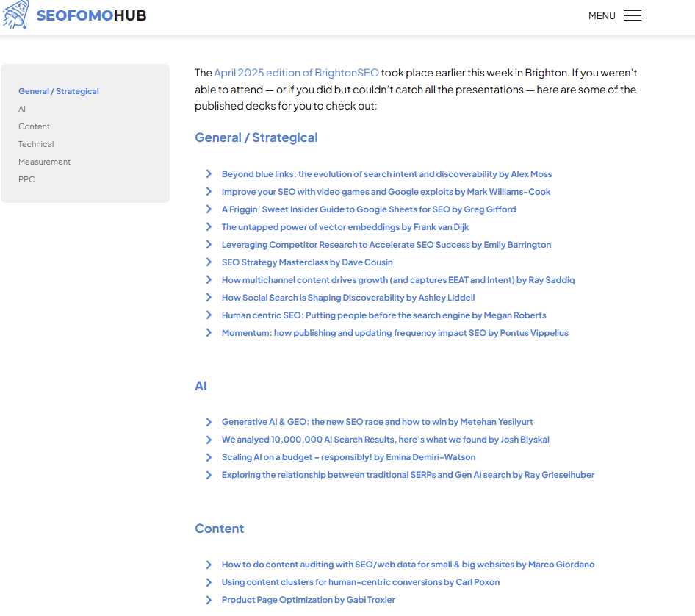Click the General / Strategical section heading
Viewport: 695px width, 616px height.
(256, 137)
